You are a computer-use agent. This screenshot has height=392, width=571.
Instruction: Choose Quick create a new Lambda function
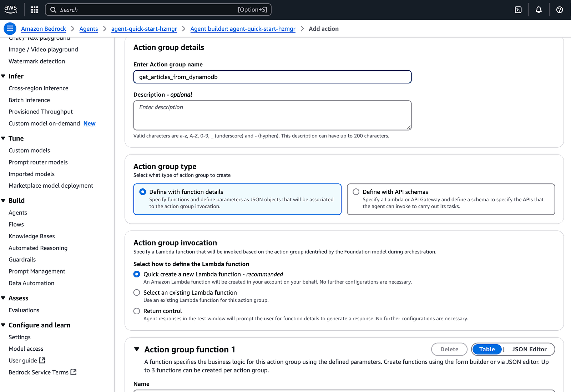click(137, 274)
